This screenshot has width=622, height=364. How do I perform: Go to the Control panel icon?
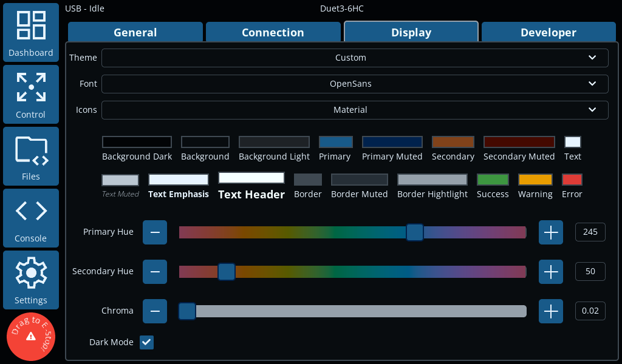click(31, 94)
